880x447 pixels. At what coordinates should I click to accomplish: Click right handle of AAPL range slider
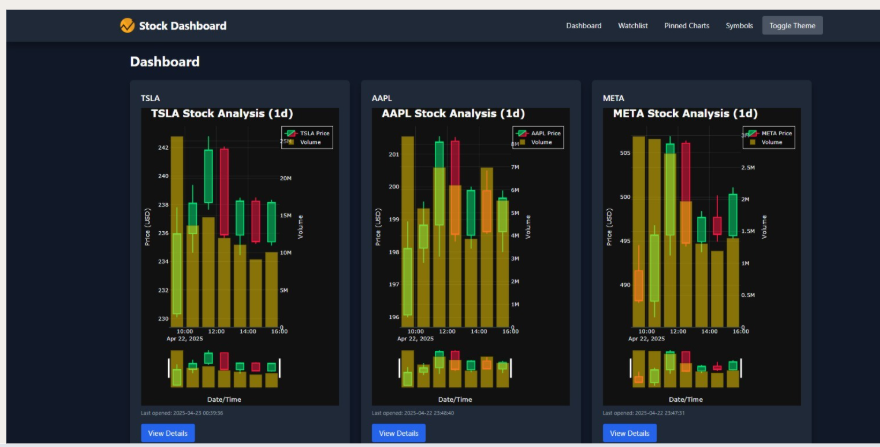[x=511, y=368]
